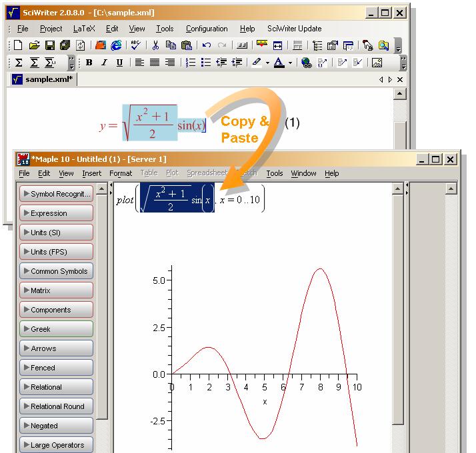Click the Cut scissors icon
This screenshot has width=476, height=453.
(x=155, y=46)
